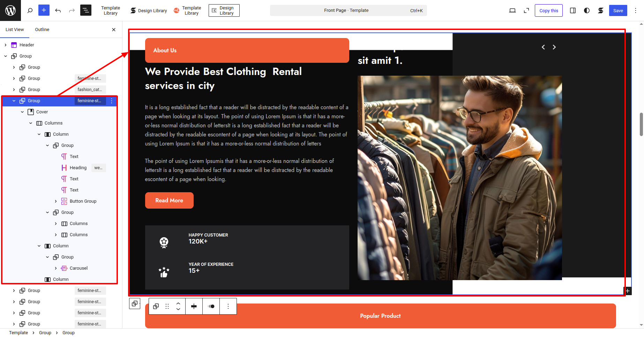Click the align icon in block toolbar
Viewport: 644px width, 337px height.
[x=194, y=306]
